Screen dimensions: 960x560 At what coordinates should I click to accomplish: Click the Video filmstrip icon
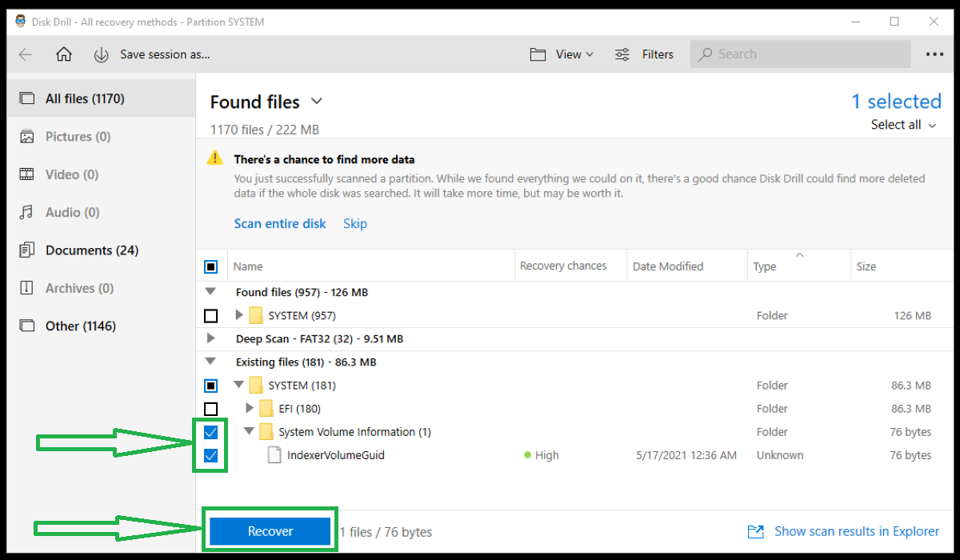coord(27,174)
